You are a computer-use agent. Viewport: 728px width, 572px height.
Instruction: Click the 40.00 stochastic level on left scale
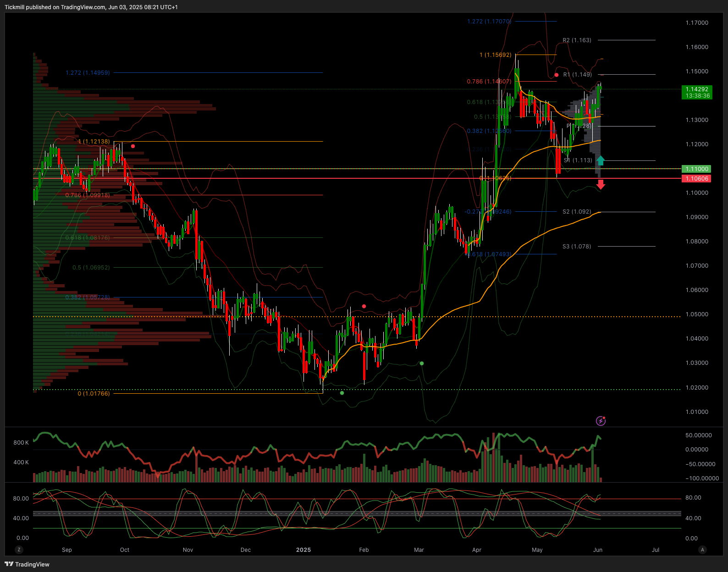(x=21, y=518)
